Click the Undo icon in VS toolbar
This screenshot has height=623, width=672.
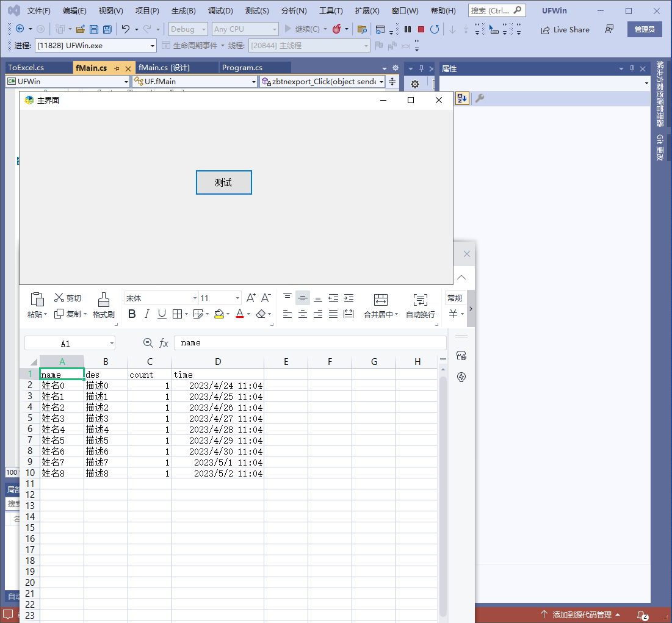[126, 29]
